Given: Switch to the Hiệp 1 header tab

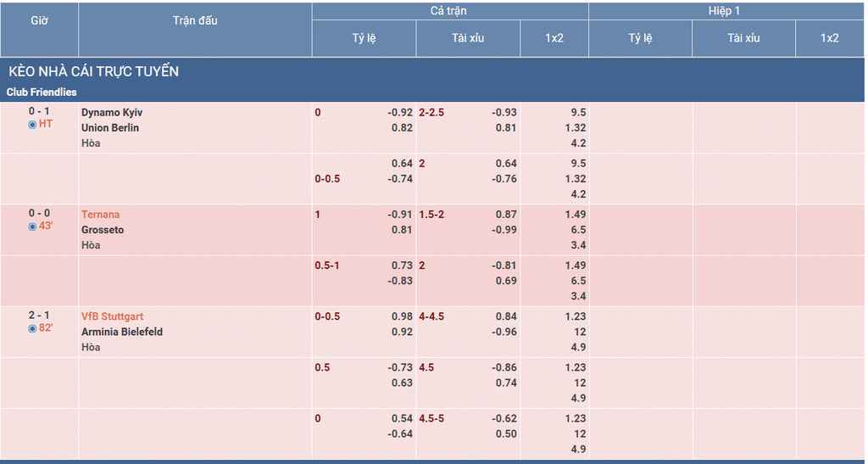Looking at the screenshot, I should (x=726, y=11).
